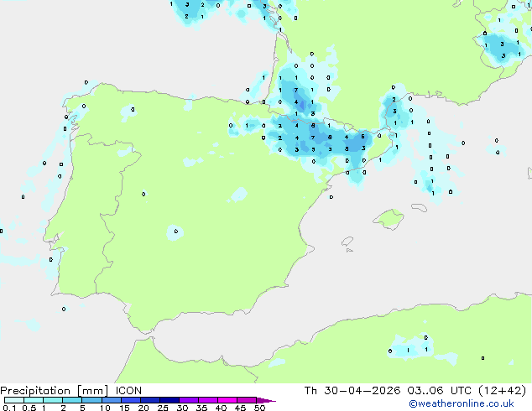
Task: Click the '03..06 UTC' time range text
Action: [440, 391]
